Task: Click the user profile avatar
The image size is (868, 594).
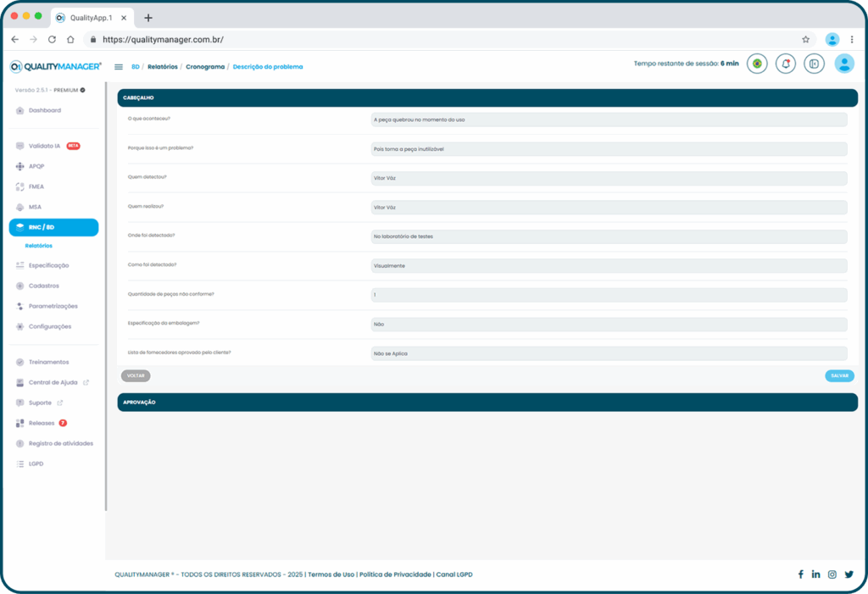Action: point(843,64)
